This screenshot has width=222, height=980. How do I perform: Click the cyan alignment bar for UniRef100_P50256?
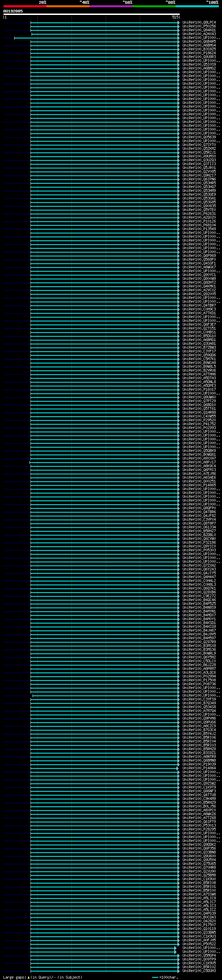105,27
